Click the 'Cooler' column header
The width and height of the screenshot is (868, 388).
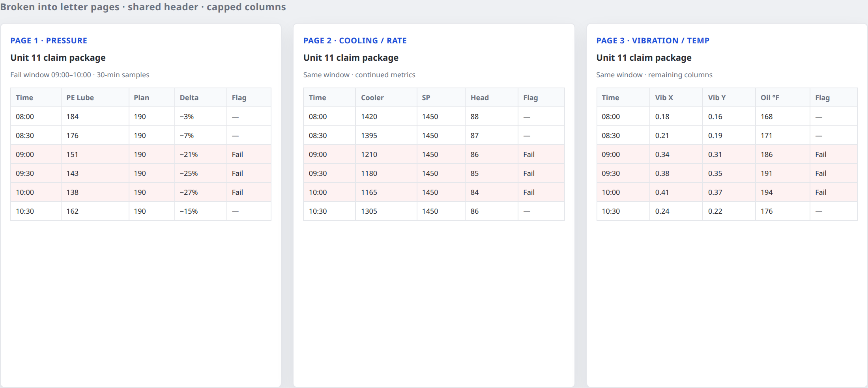[x=386, y=98]
